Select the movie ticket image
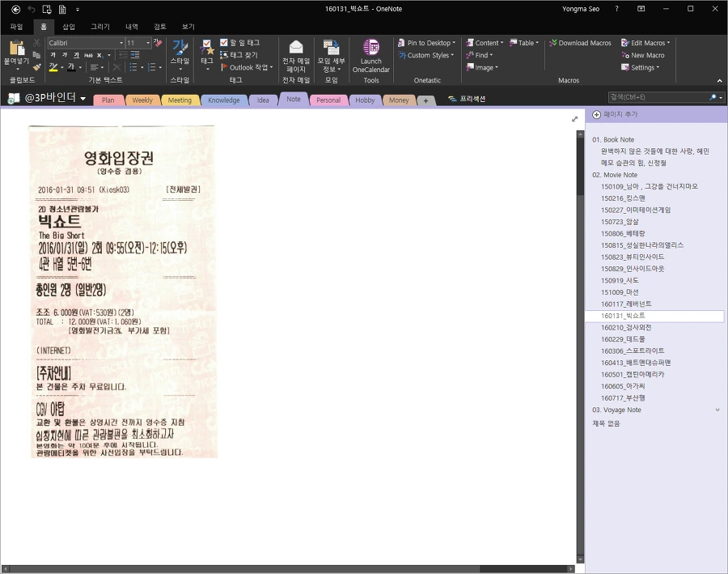 click(123, 292)
